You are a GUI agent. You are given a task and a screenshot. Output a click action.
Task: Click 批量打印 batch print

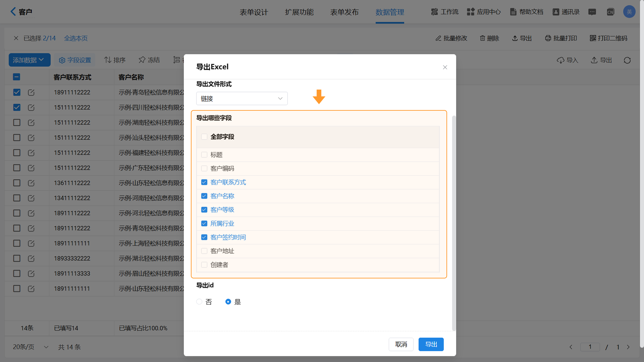coord(561,38)
